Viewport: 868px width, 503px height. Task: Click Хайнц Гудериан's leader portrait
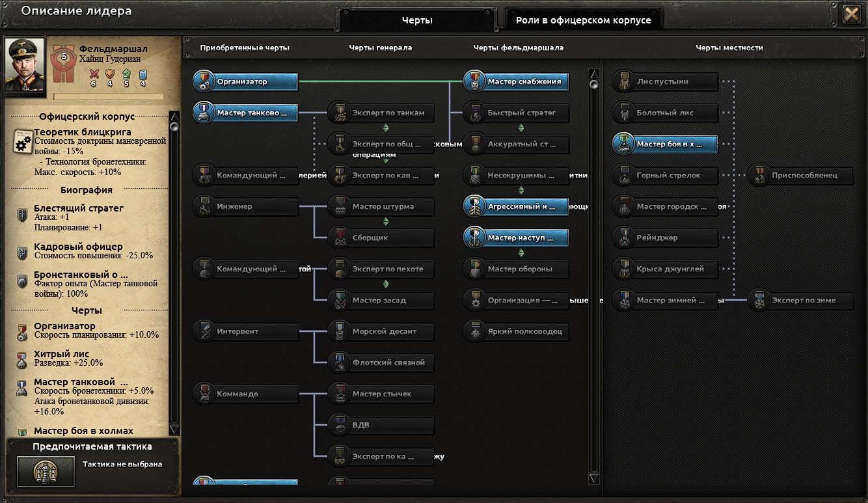25,67
